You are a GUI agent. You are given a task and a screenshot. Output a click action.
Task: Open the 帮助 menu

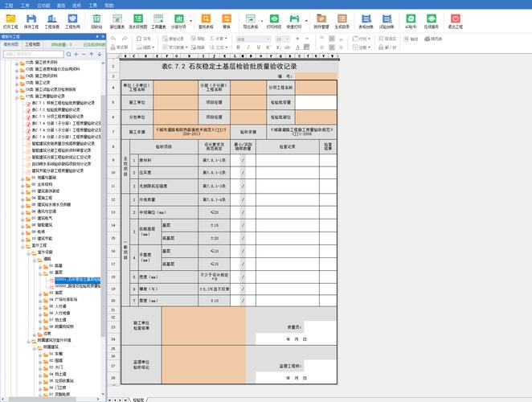[109, 5]
